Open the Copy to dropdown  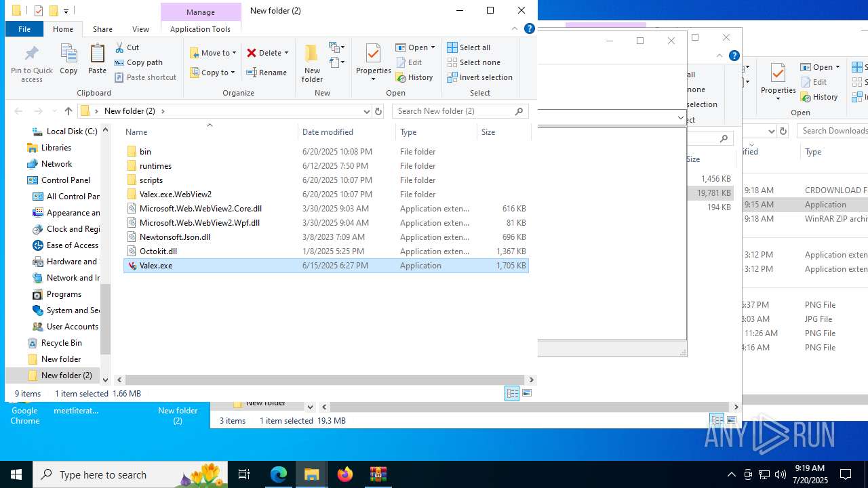(x=212, y=73)
